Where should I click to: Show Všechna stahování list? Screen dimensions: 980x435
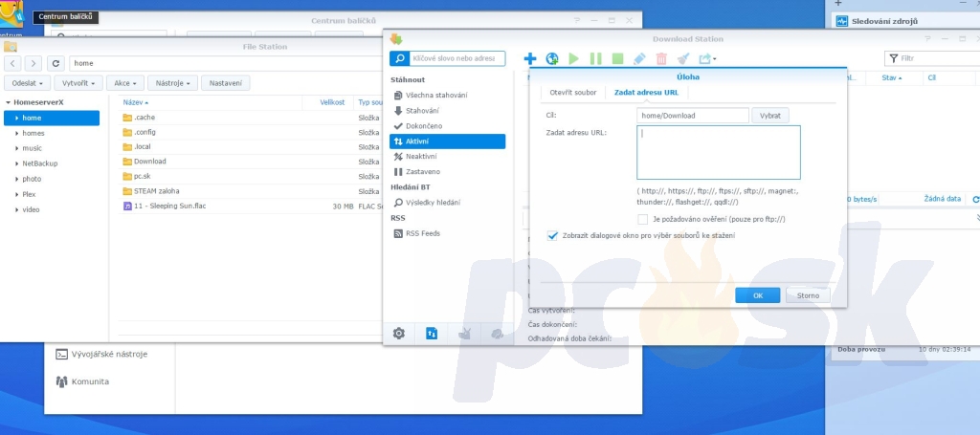pyautogui.click(x=447, y=96)
